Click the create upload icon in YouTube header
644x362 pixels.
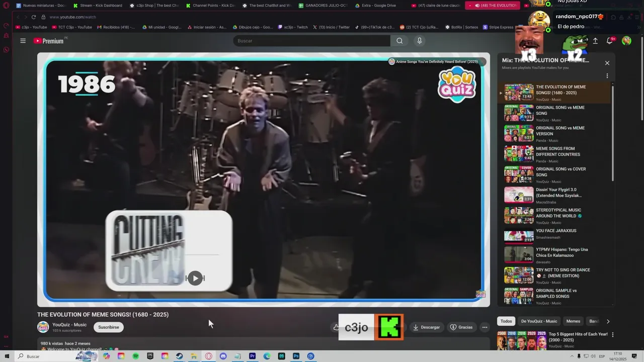click(595, 41)
